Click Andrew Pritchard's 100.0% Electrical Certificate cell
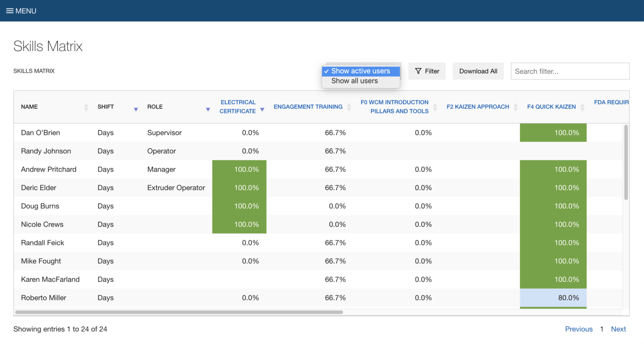The height and width of the screenshot is (344, 644). click(239, 169)
